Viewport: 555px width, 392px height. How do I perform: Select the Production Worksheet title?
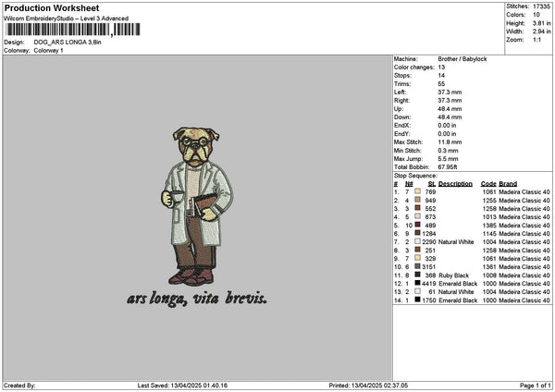coord(51,7)
